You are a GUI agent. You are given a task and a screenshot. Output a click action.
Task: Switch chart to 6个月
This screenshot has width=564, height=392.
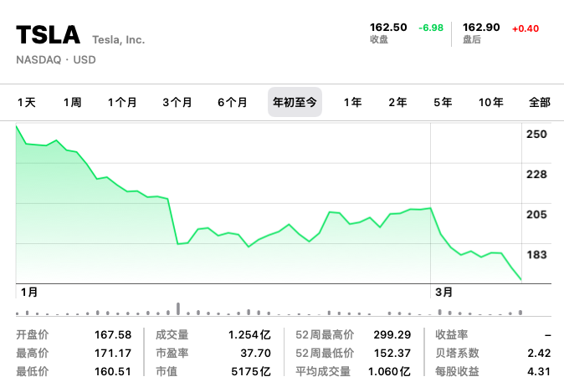point(233,103)
